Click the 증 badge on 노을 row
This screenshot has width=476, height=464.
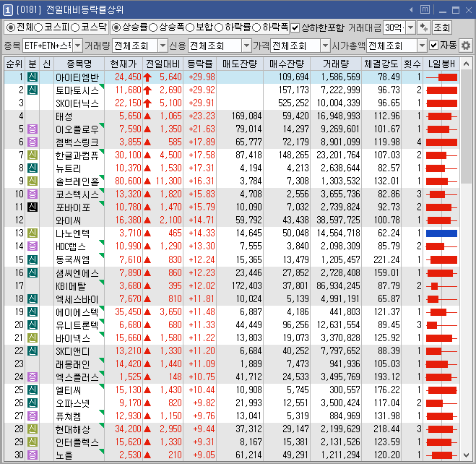(33, 455)
